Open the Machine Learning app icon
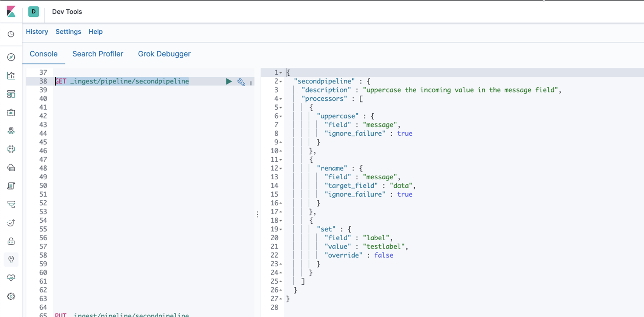Image resolution: width=644 pixels, height=317 pixels. pos(11,149)
